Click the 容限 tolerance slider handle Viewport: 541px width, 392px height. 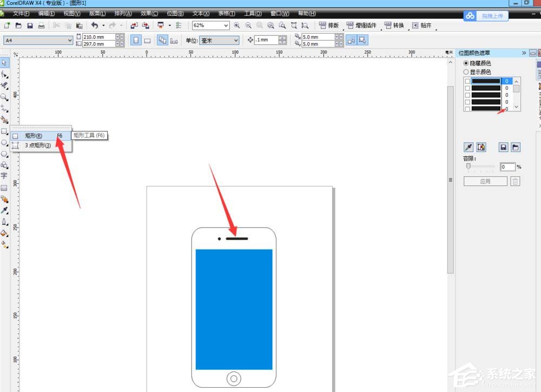pyautogui.click(x=468, y=167)
